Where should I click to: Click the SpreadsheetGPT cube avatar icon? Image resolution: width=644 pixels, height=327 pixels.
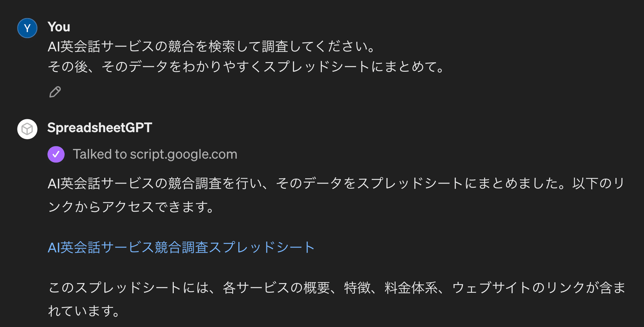27,129
